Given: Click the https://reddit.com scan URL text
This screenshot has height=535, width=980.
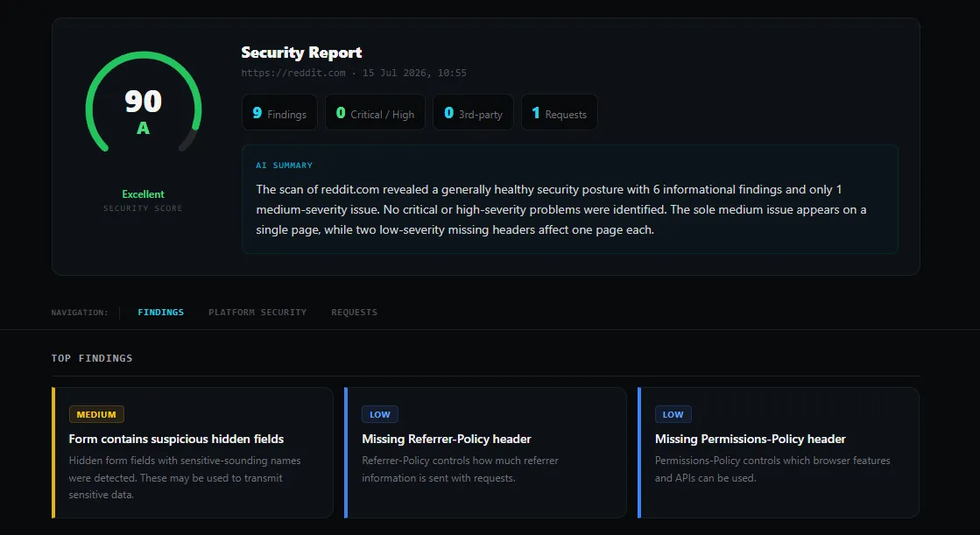Looking at the screenshot, I should [293, 74].
